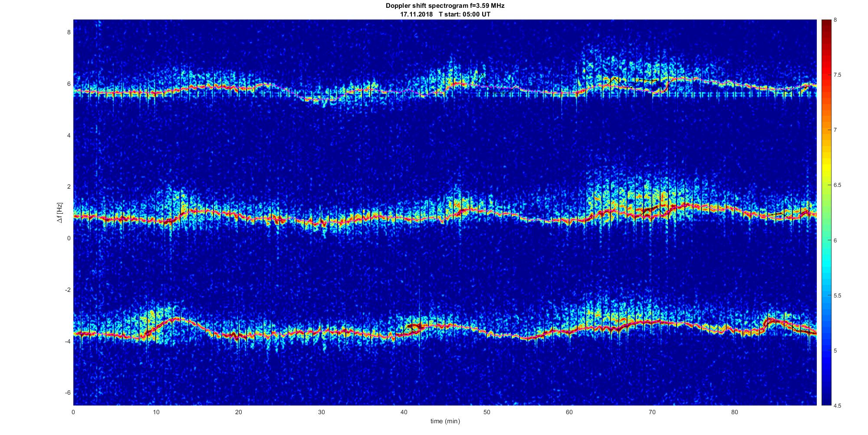Click the x-axis tick label '20'

coord(239,412)
